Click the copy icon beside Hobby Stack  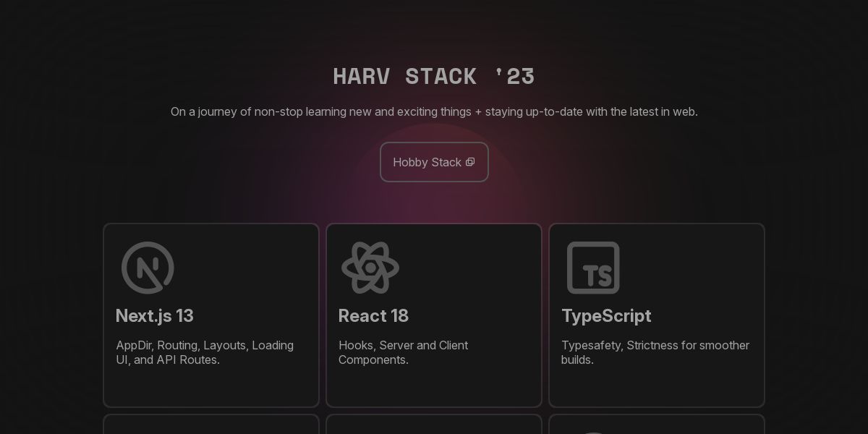tap(470, 162)
